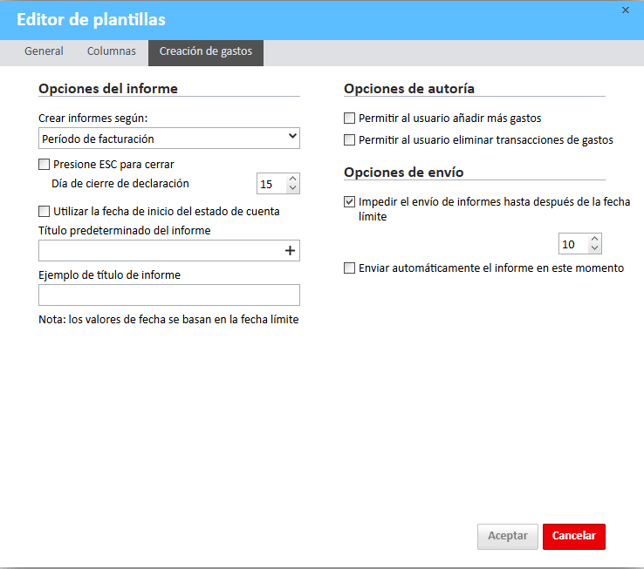Select the Creación de gastos tab
644x569 pixels.
click(206, 53)
